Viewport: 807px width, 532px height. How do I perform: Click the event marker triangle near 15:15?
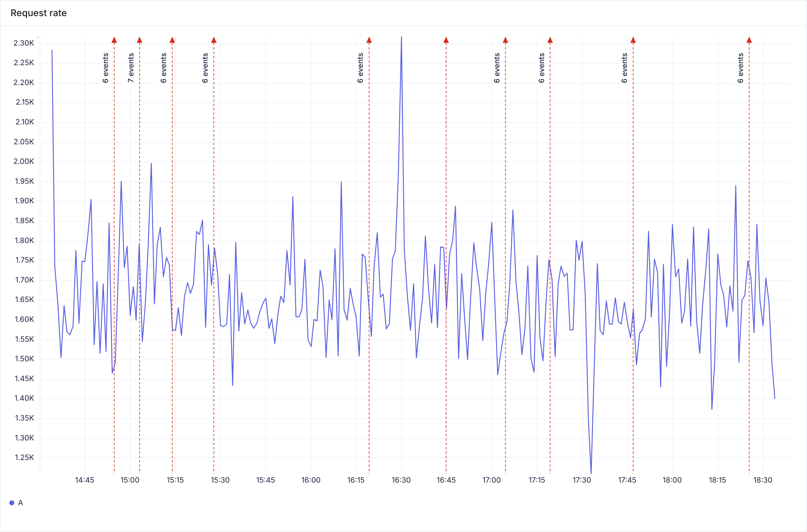(172, 40)
